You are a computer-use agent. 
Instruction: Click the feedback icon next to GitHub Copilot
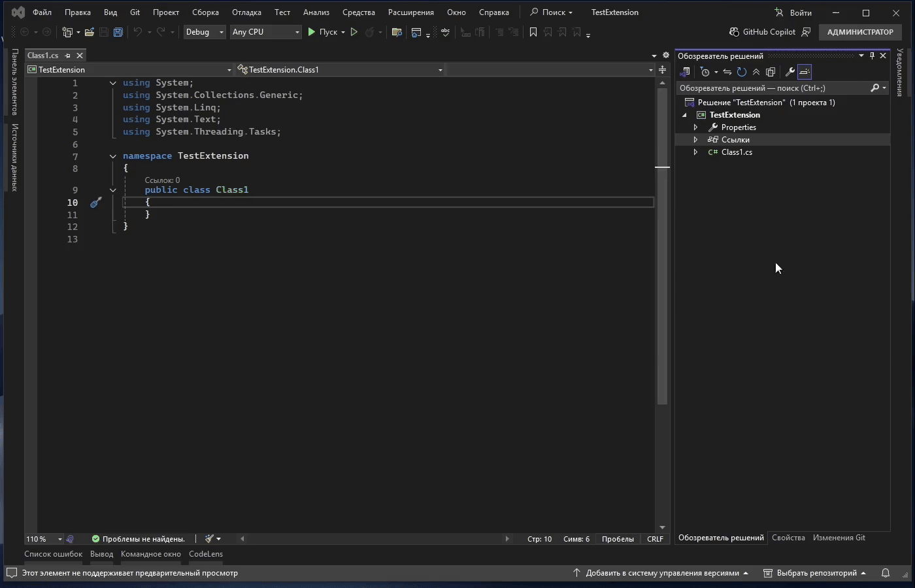pyautogui.click(x=806, y=32)
